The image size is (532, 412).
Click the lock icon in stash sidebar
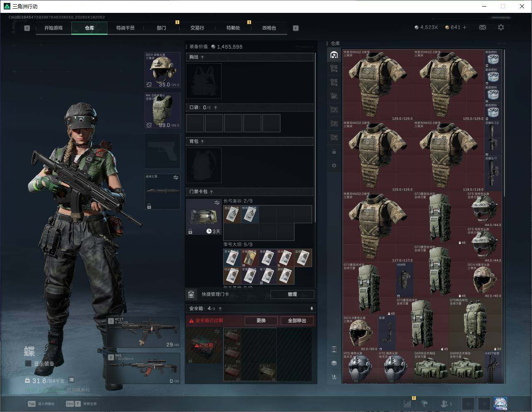click(334, 152)
